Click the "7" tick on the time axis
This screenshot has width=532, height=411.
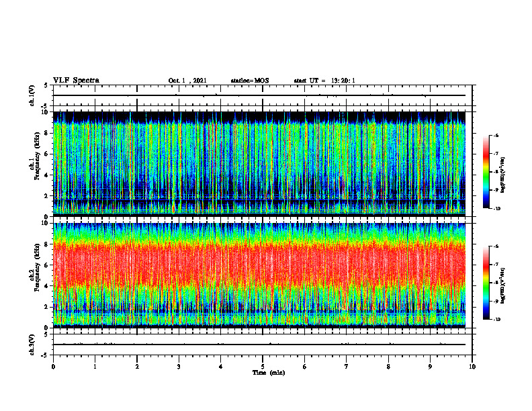pos(347,367)
